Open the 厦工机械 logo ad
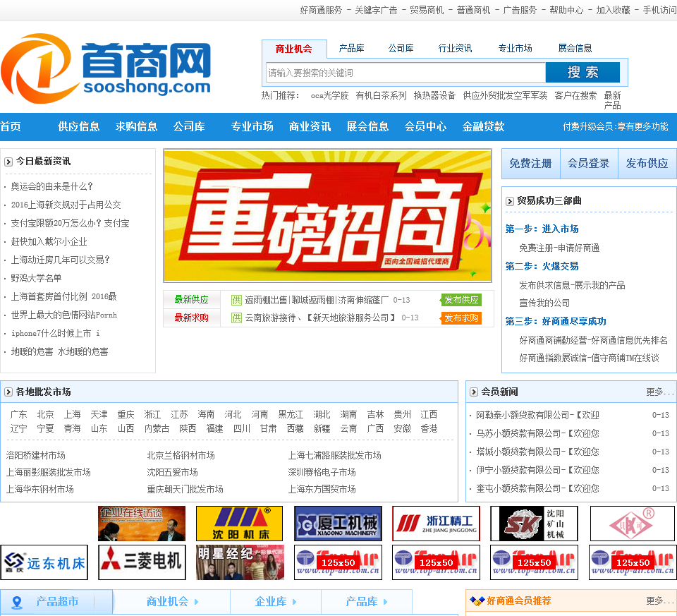Viewport: 677px width, 616px height. [338, 524]
